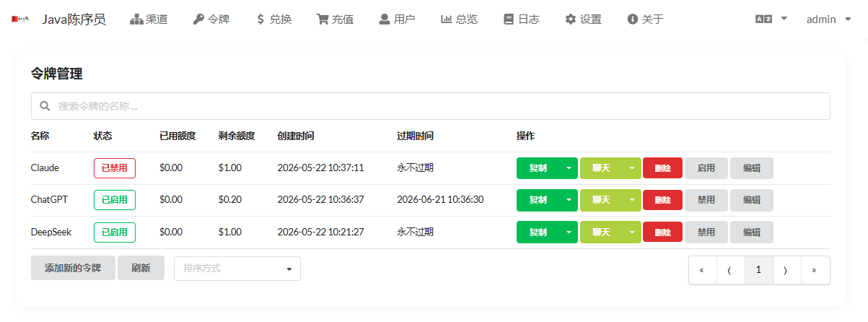Image resolution: width=868 pixels, height=322 pixels.
Task: Open the 设置 menu item
Action: click(x=583, y=19)
